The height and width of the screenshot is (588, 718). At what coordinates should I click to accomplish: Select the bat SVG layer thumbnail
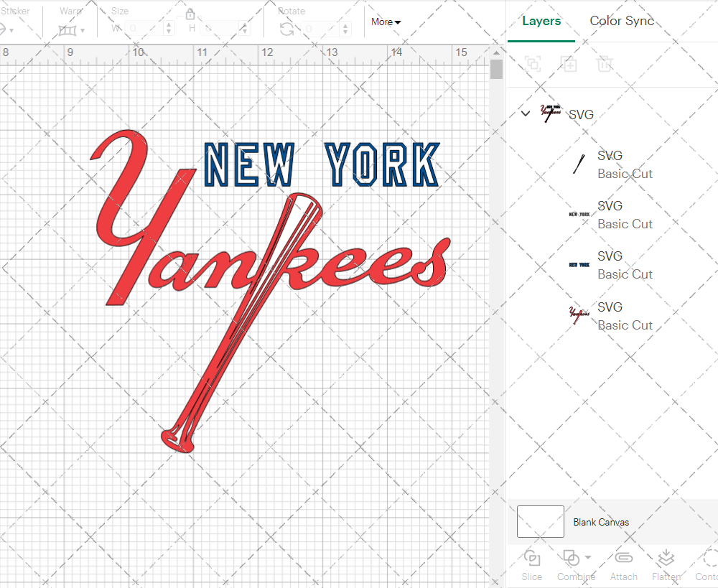(x=579, y=164)
